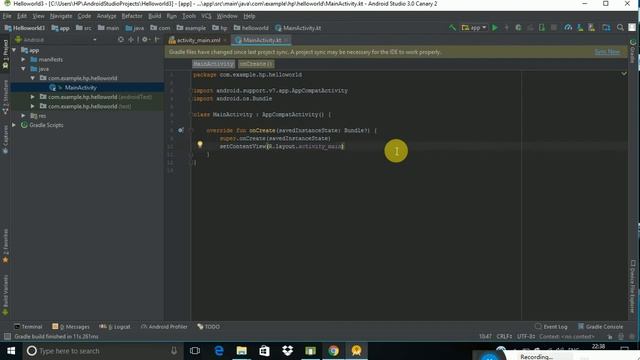Collapse the java folder
The image size is (640, 360).
(23, 69)
